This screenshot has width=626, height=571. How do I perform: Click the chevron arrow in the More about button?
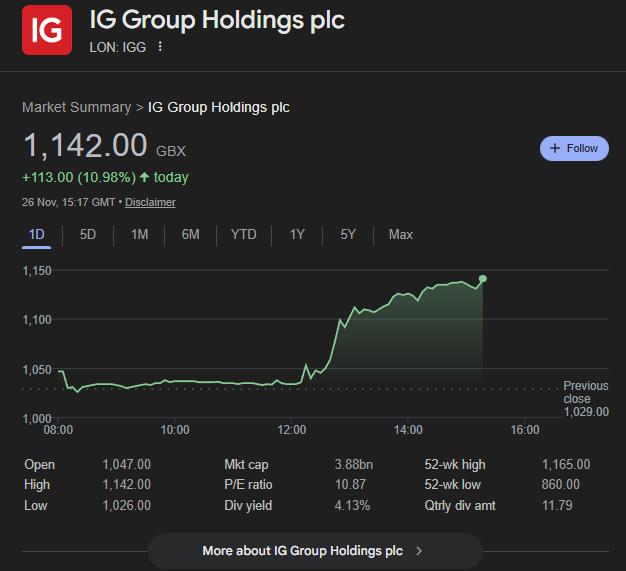click(x=419, y=551)
